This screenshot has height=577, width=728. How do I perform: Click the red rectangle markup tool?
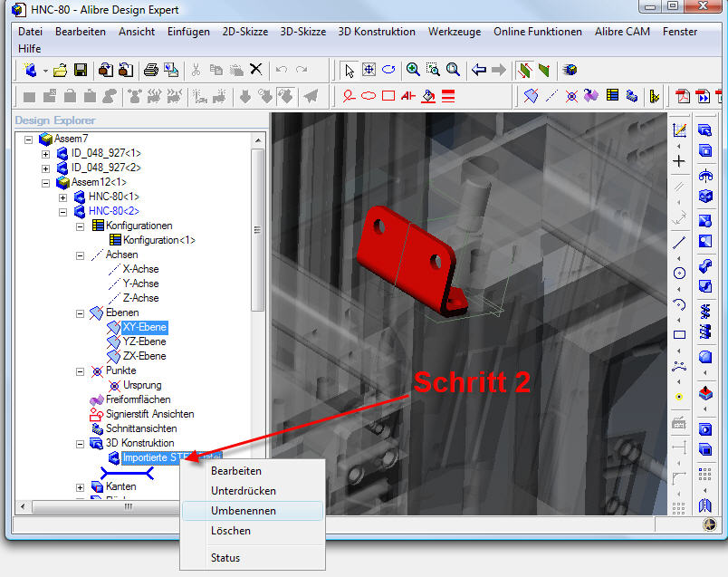(388, 96)
